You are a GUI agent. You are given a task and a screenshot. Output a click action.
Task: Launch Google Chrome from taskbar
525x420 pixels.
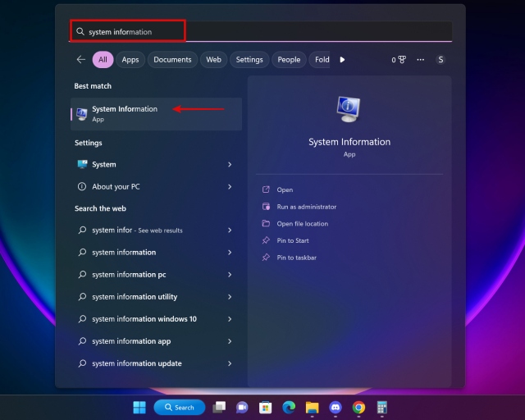(x=358, y=407)
